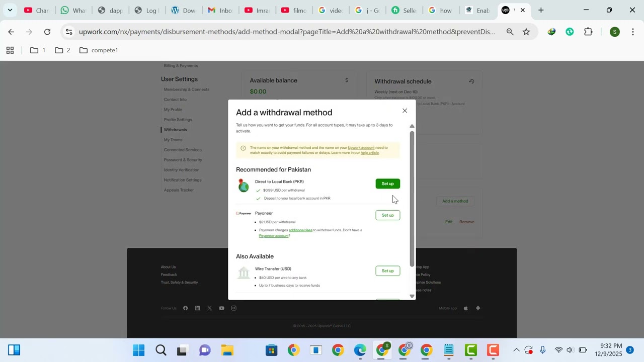The height and width of the screenshot is (362, 644).
Task: Open Android mobile app icon in footer
Action: (478, 308)
